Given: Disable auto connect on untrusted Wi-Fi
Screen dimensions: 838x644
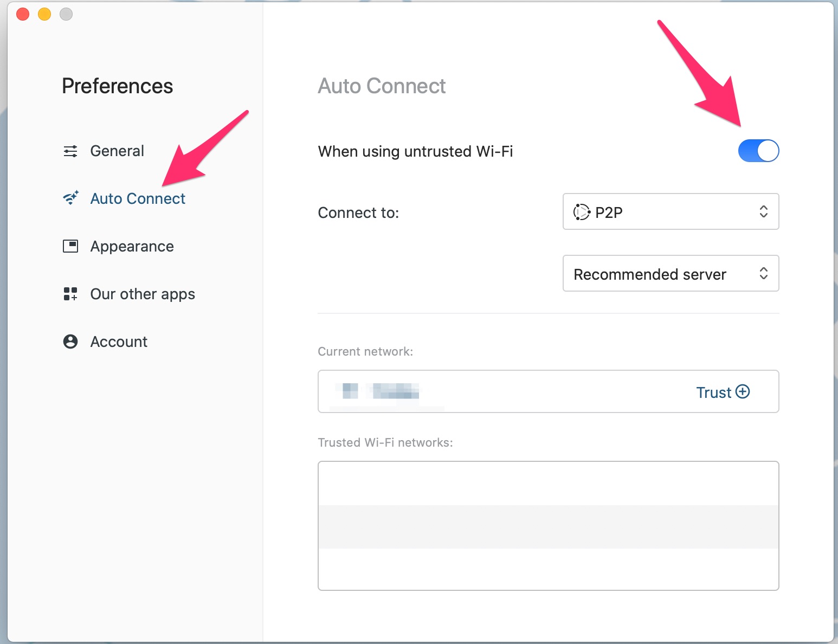Looking at the screenshot, I should (x=758, y=151).
